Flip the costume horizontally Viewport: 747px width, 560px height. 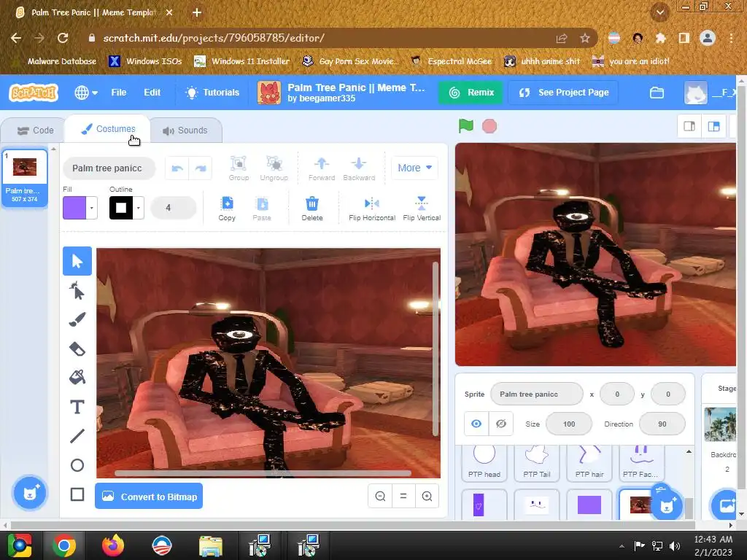(372, 209)
